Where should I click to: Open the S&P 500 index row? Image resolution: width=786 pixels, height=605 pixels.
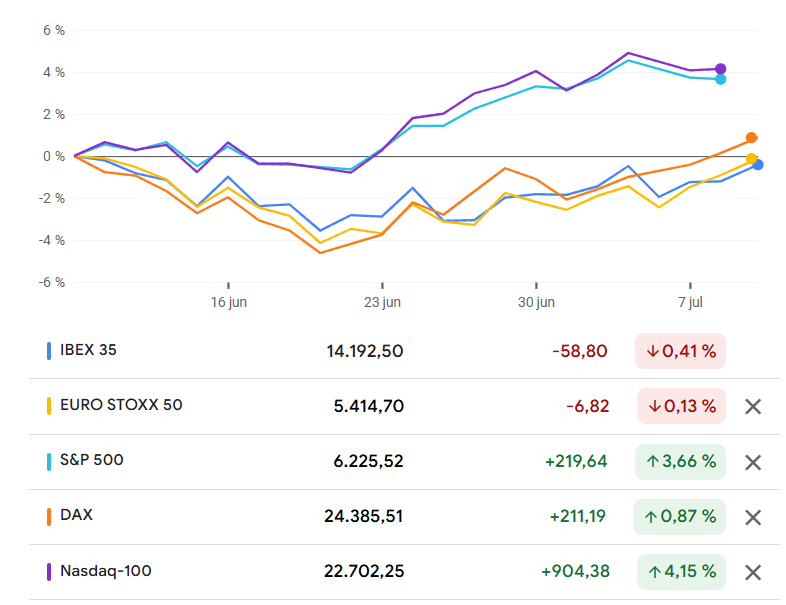pyautogui.click(x=92, y=460)
